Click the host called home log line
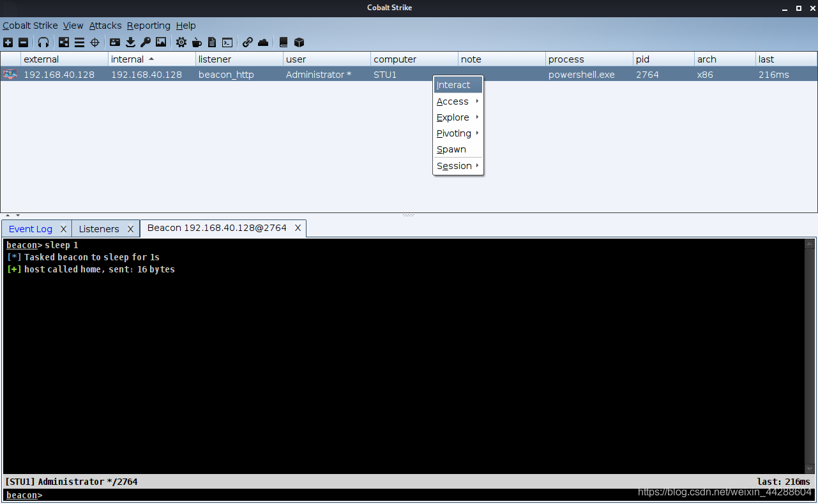 (x=91, y=269)
